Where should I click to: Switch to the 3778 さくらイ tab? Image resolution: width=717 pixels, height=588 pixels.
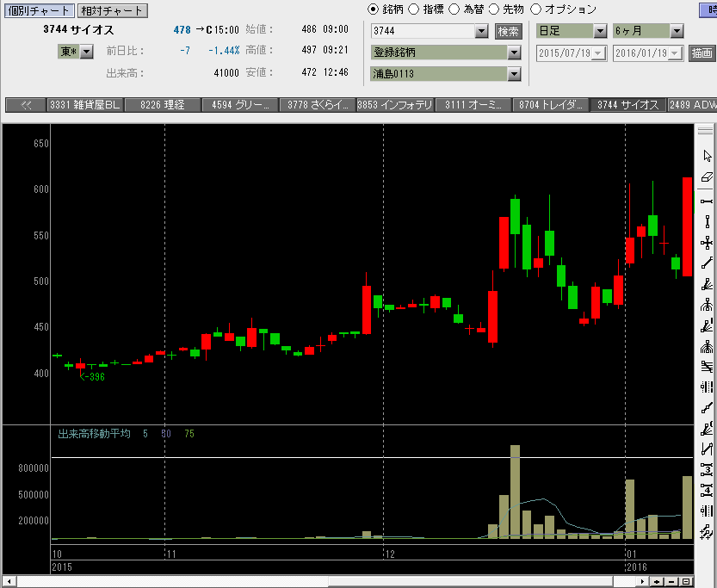click(318, 105)
